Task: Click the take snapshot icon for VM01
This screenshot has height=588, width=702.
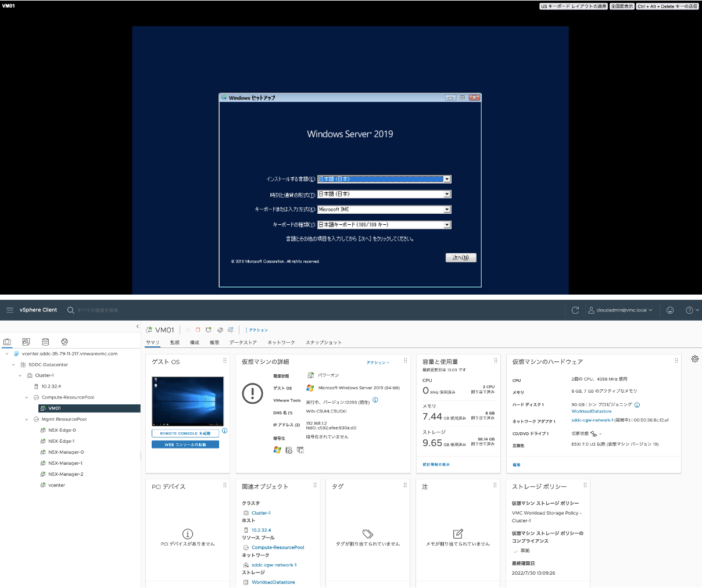Action: [231, 330]
